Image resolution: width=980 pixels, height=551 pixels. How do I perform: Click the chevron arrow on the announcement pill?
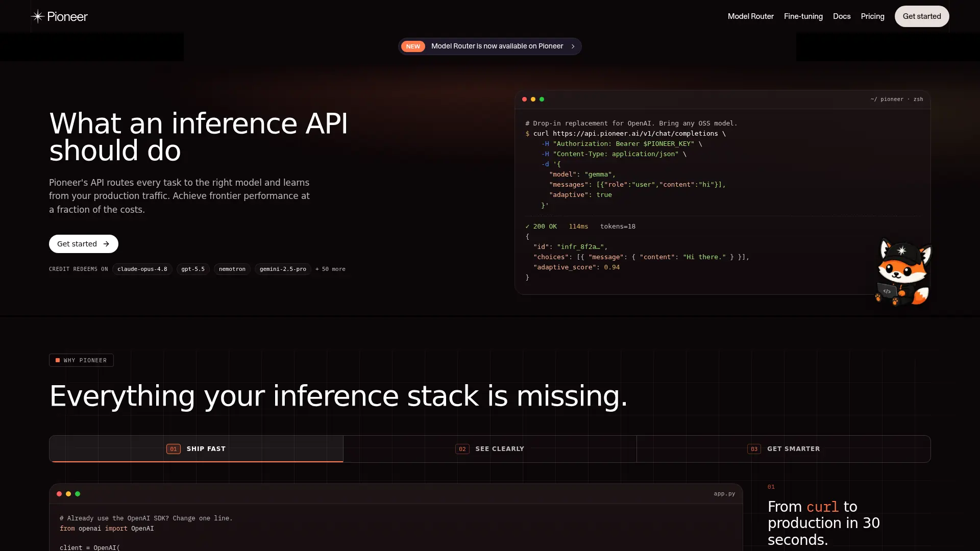[573, 46]
